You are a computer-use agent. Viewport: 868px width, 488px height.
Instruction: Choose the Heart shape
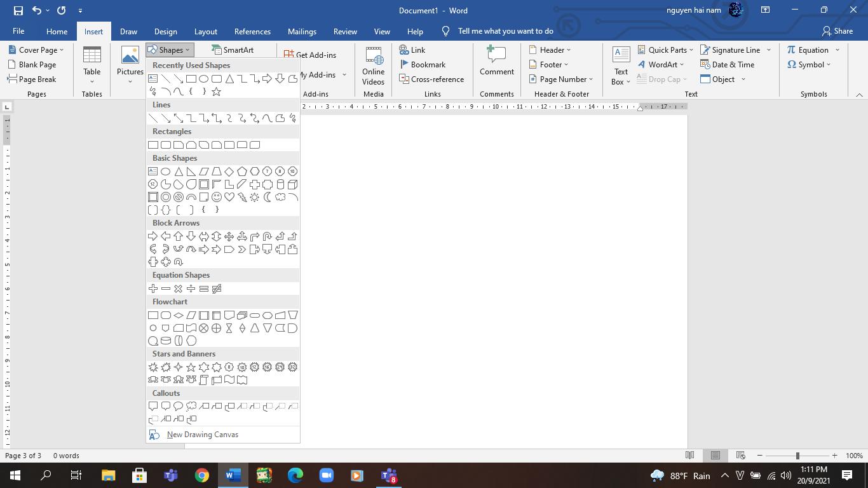(x=229, y=197)
